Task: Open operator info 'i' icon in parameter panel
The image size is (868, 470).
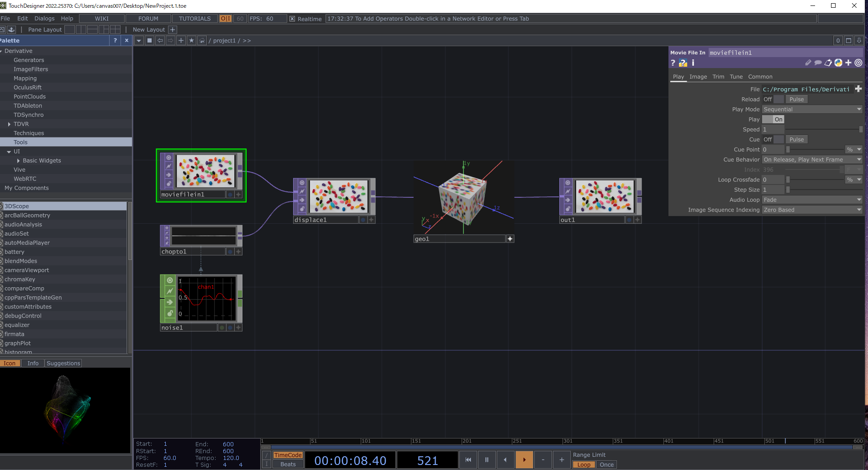Action: [x=693, y=63]
